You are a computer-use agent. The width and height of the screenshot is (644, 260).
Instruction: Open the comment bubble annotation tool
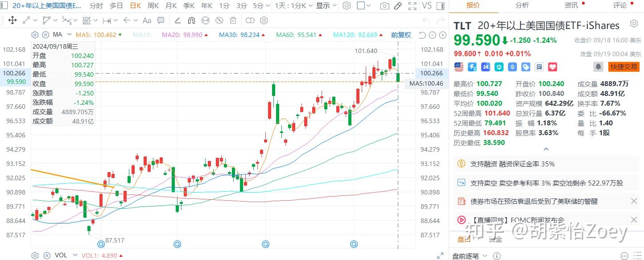161,20
